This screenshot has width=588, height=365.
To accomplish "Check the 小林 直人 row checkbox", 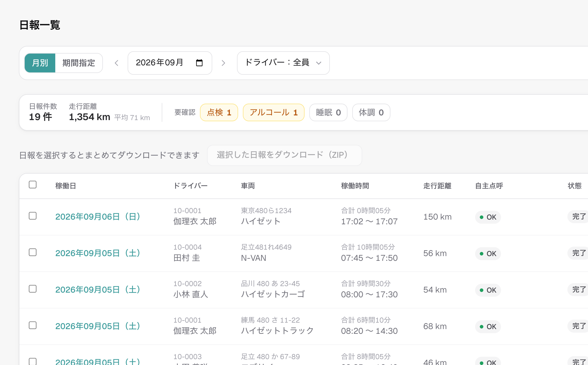I will click(33, 289).
